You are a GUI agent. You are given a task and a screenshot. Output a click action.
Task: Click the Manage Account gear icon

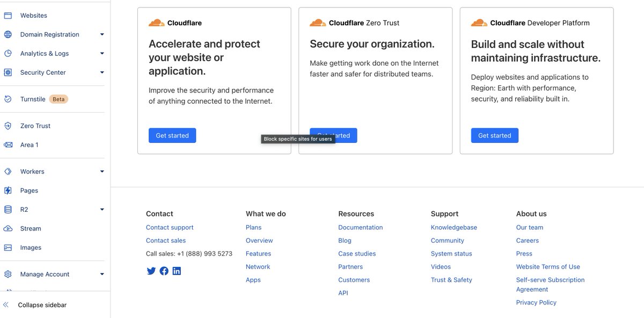tap(8, 274)
